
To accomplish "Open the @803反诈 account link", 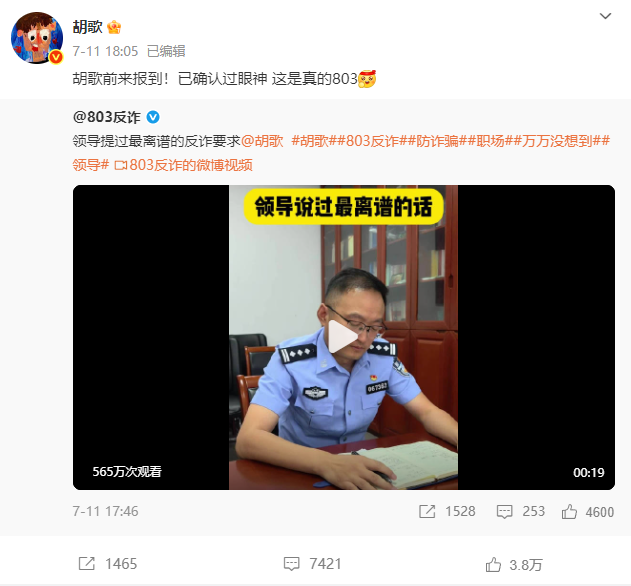I will click(106, 117).
